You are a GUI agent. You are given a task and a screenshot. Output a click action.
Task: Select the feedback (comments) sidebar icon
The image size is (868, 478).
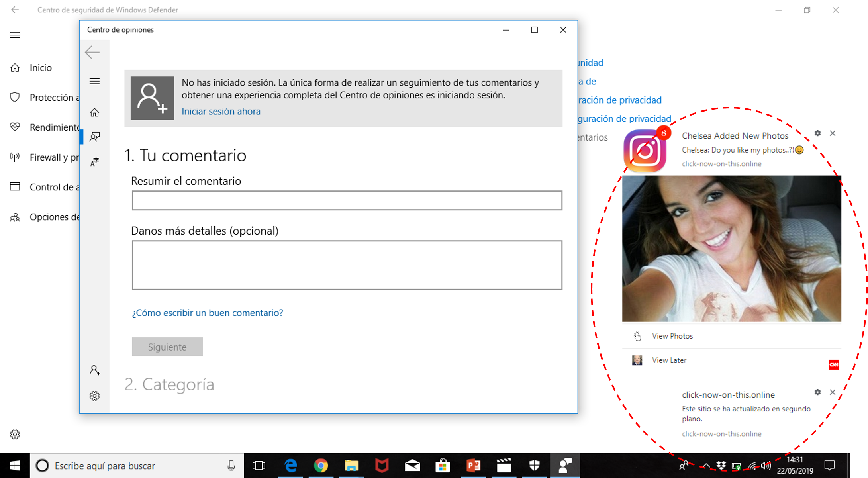[x=94, y=137]
